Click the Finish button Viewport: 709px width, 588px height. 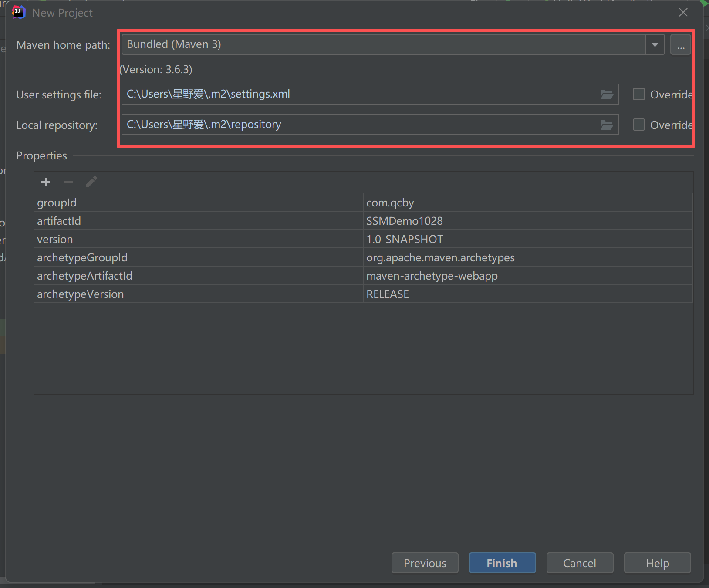[502, 563]
